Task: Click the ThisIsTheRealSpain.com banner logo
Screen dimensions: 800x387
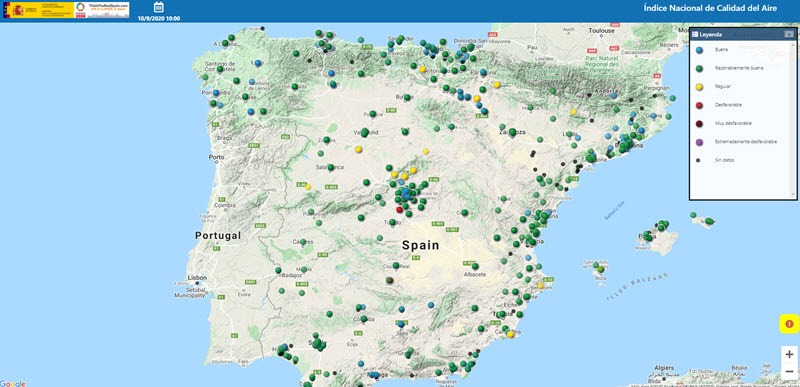Action: click(x=102, y=10)
